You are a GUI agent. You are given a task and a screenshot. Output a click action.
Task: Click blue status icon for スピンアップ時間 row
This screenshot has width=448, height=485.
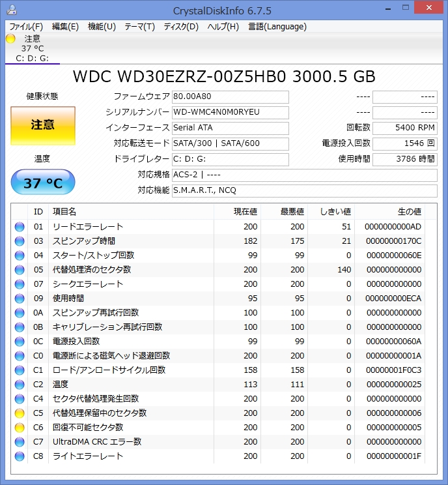tap(20, 241)
